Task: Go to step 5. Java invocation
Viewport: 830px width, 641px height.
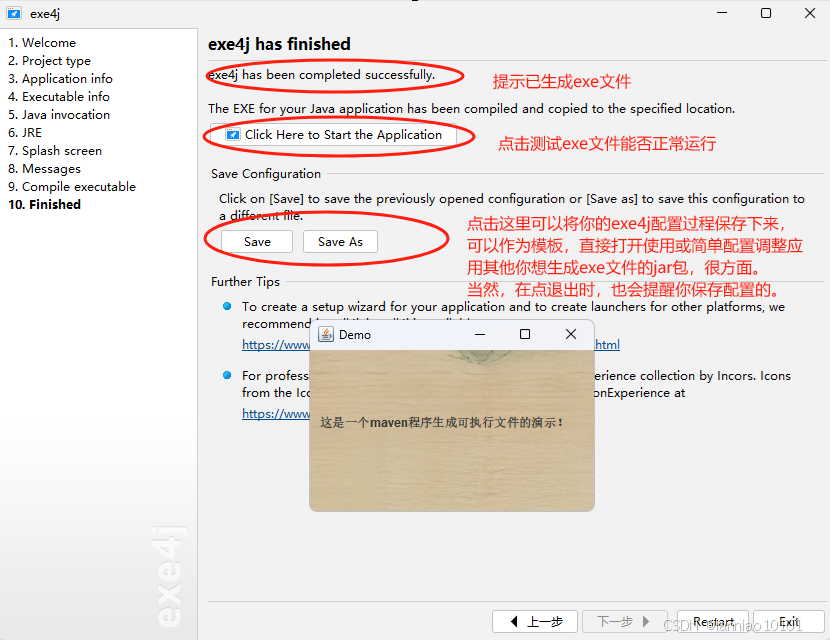Action: coord(59,115)
